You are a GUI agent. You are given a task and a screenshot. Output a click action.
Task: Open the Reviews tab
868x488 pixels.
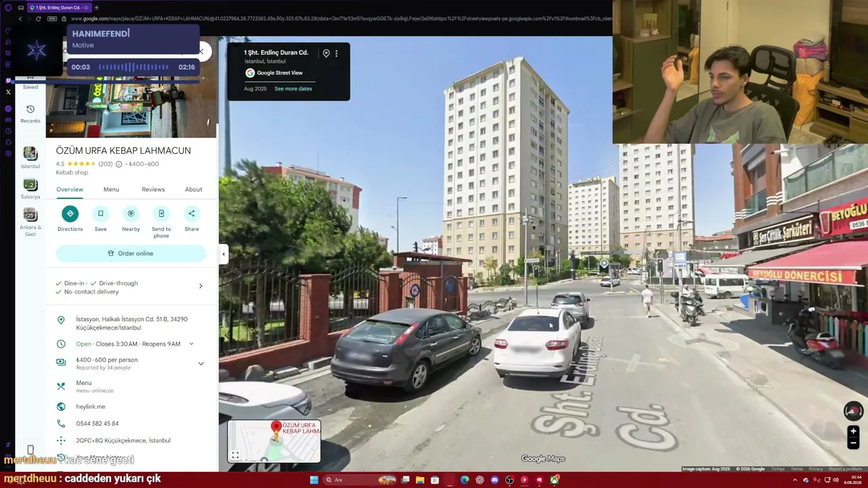[x=153, y=190]
